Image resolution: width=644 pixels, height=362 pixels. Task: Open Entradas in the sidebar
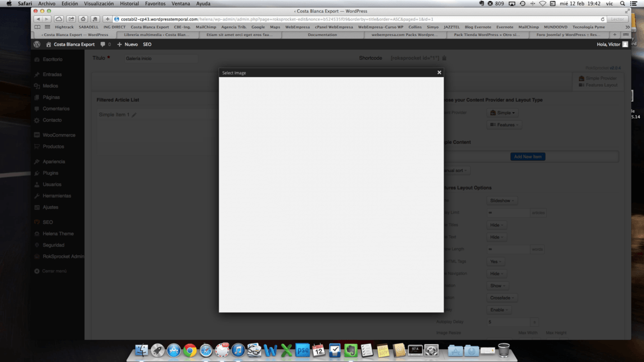click(x=52, y=75)
